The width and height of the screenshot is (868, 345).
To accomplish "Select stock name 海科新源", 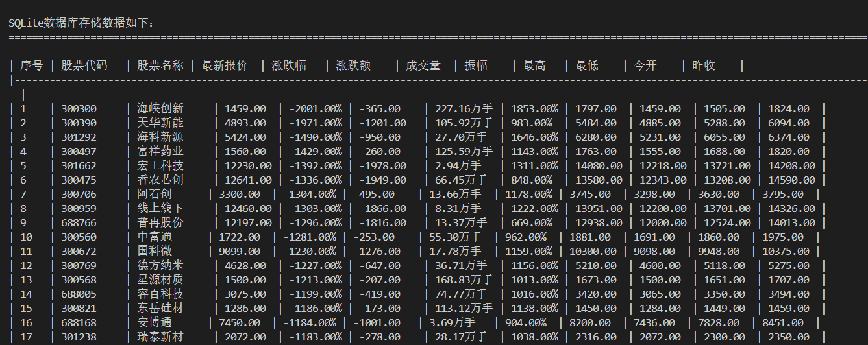I will pos(160,137).
